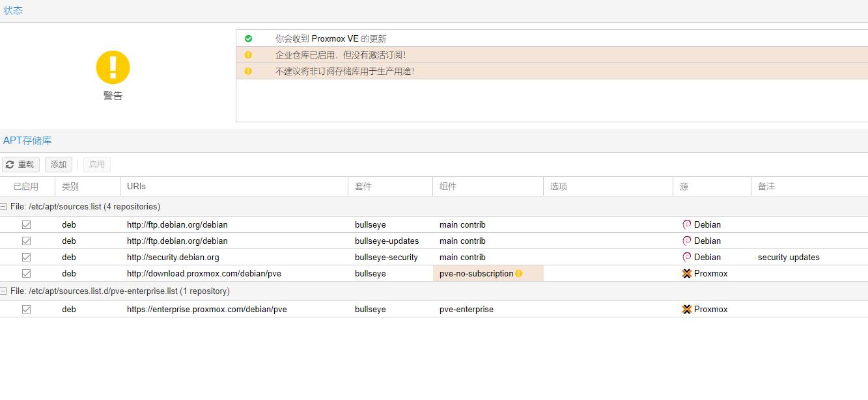The width and height of the screenshot is (868, 400).
Task: Sort by the 已启用 column header
Action: (x=27, y=187)
